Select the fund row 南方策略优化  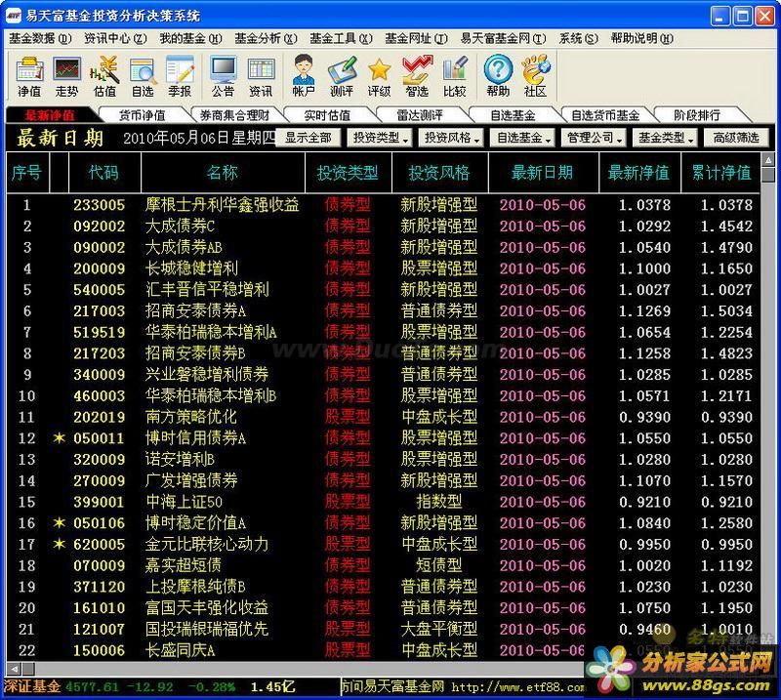point(383,417)
